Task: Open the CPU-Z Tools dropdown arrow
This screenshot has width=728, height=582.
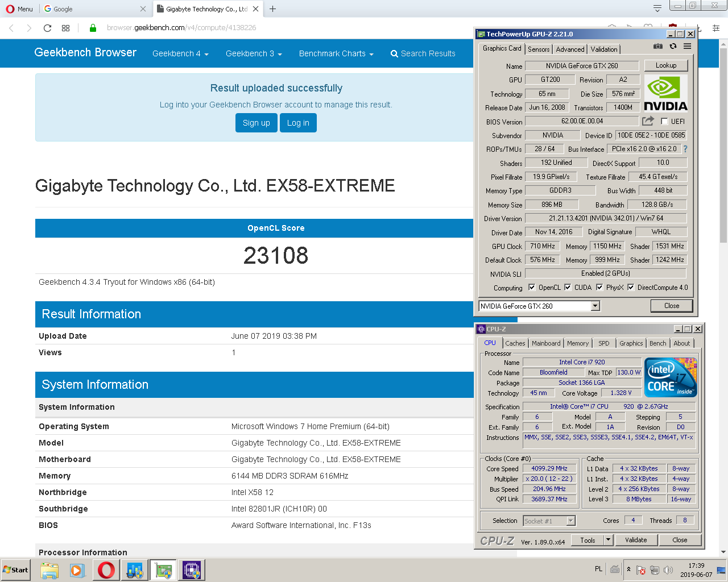Action: 609,540
